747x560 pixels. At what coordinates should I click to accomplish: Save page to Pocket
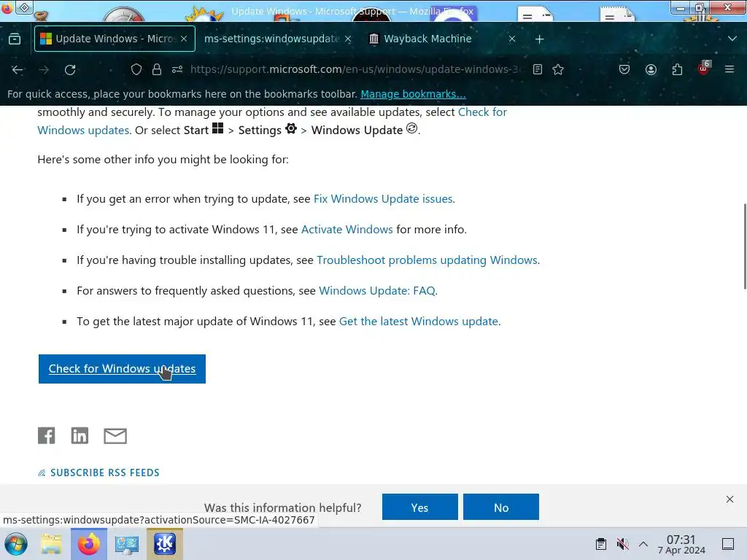pos(624,69)
